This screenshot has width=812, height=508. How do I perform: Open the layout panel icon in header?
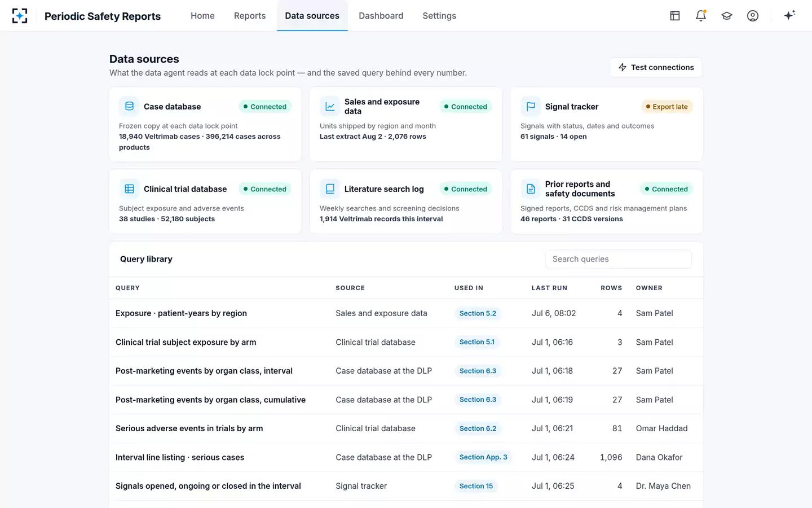pyautogui.click(x=675, y=16)
